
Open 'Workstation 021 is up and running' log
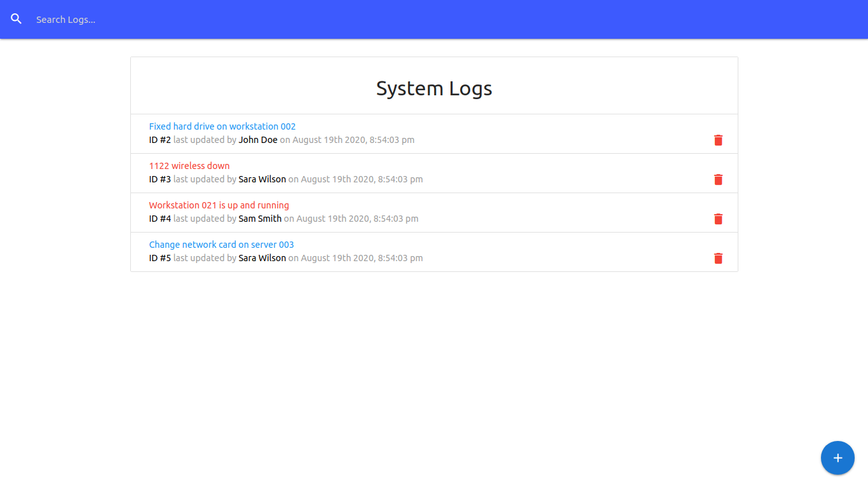pos(219,205)
